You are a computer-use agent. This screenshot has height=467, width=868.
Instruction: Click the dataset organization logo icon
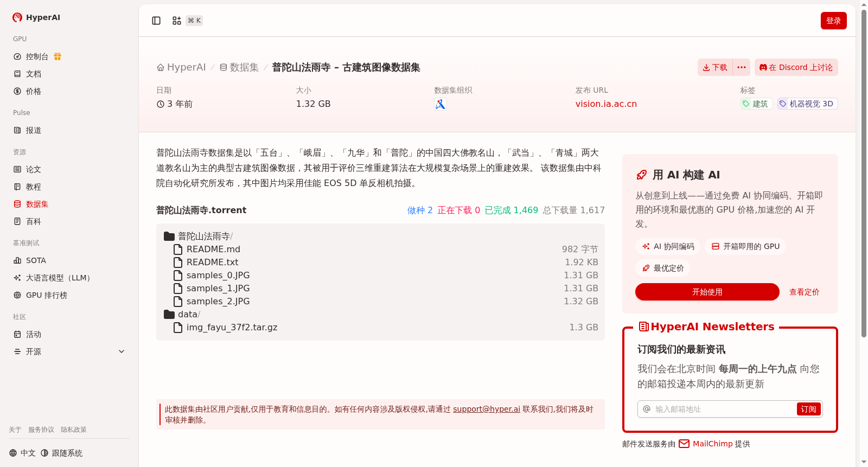441,104
